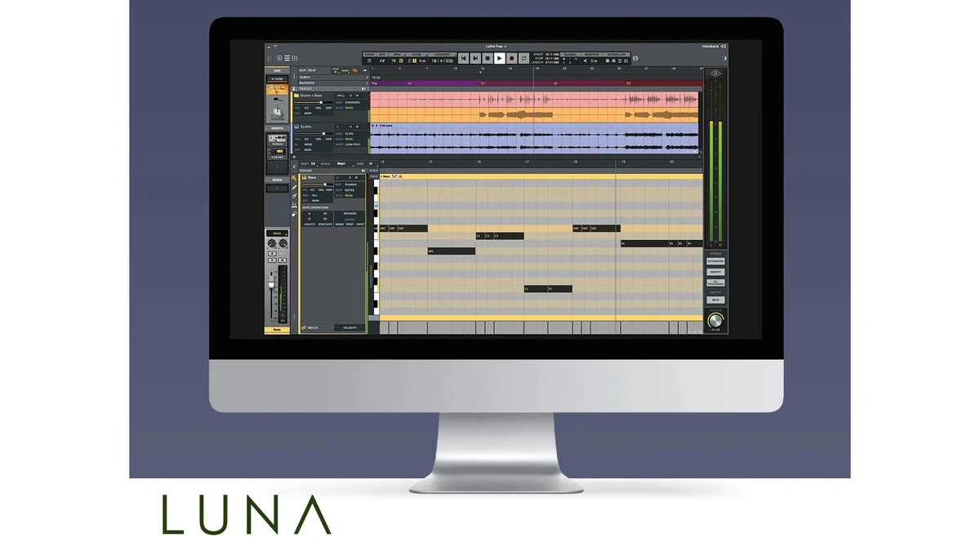This screenshot has height=551, width=980.
Task: Expand the Markers row arrow
Action: coord(367,83)
